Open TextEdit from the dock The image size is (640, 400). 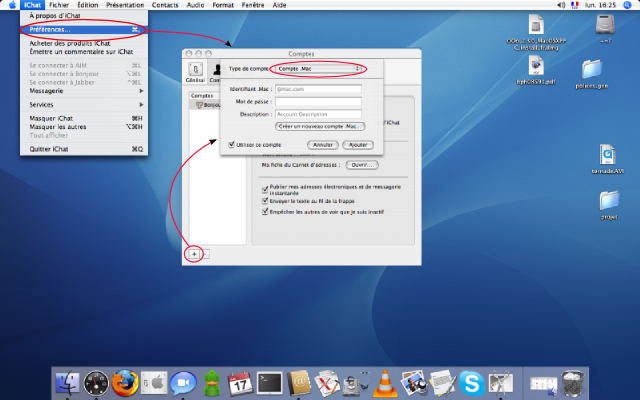442,383
